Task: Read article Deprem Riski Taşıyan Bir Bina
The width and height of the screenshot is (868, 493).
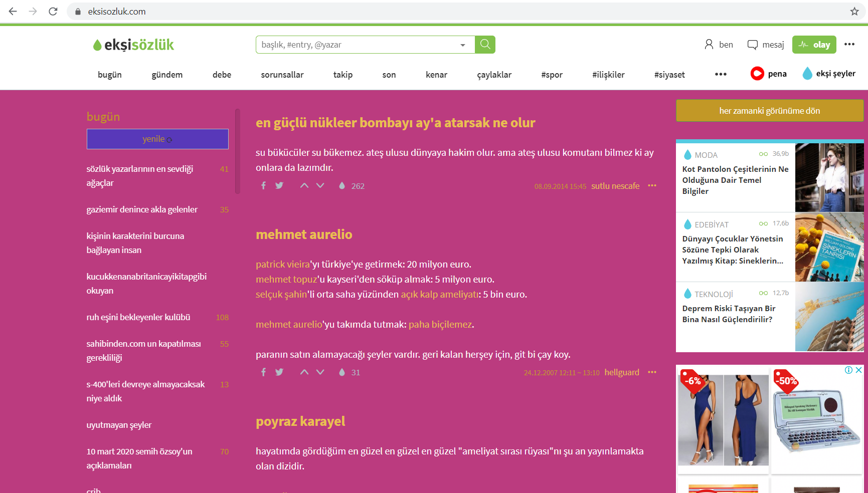Action: [729, 314]
